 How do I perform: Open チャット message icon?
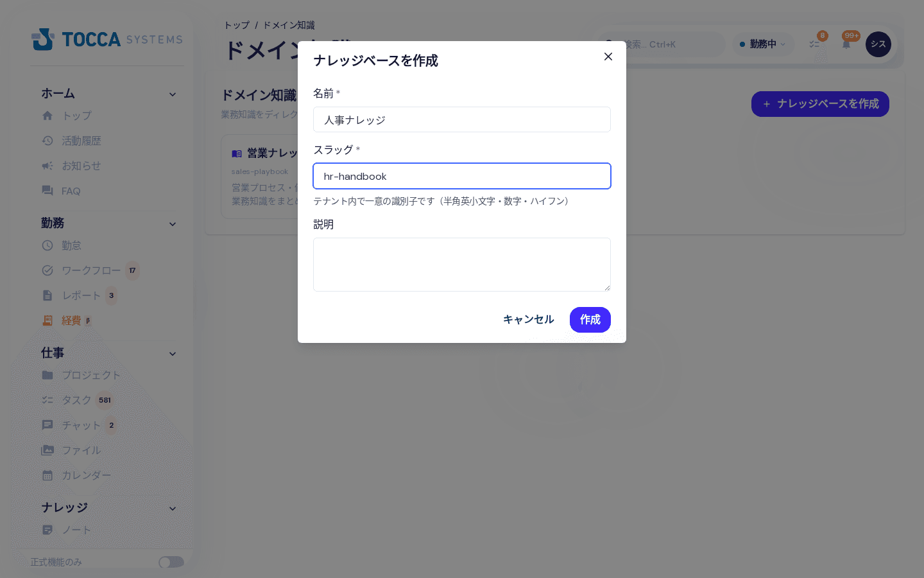point(47,425)
